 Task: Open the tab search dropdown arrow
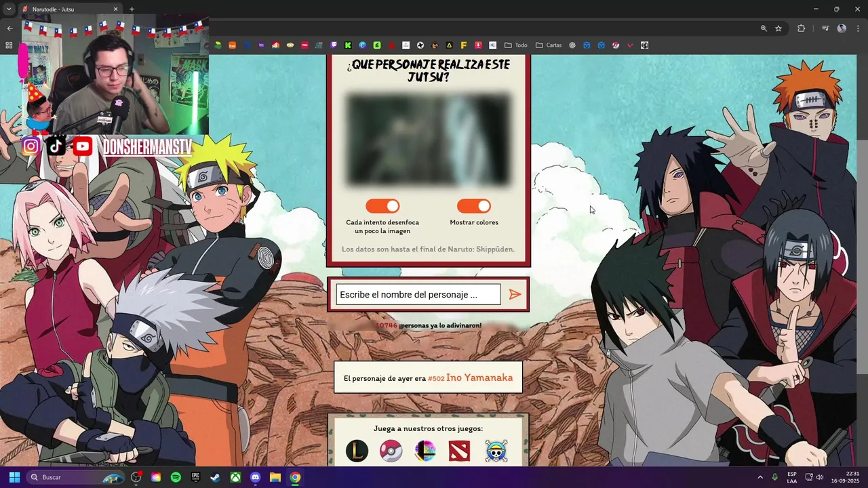[9, 9]
